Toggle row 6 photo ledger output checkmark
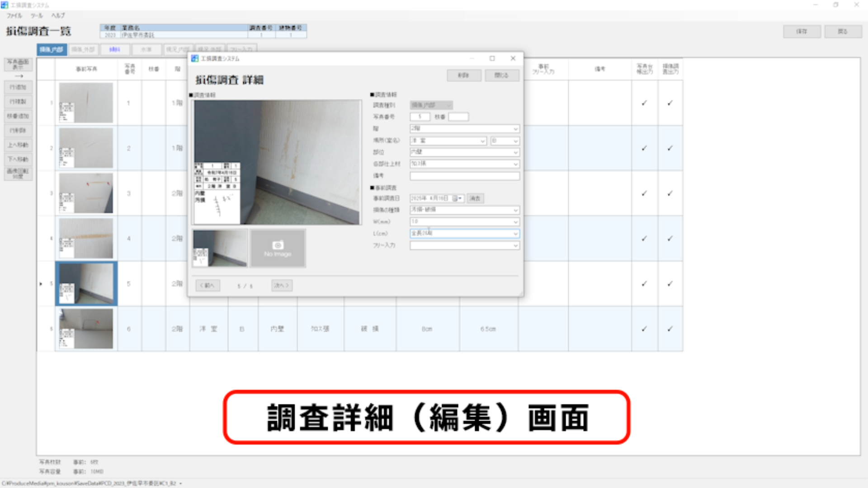 click(x=644, y=329)
